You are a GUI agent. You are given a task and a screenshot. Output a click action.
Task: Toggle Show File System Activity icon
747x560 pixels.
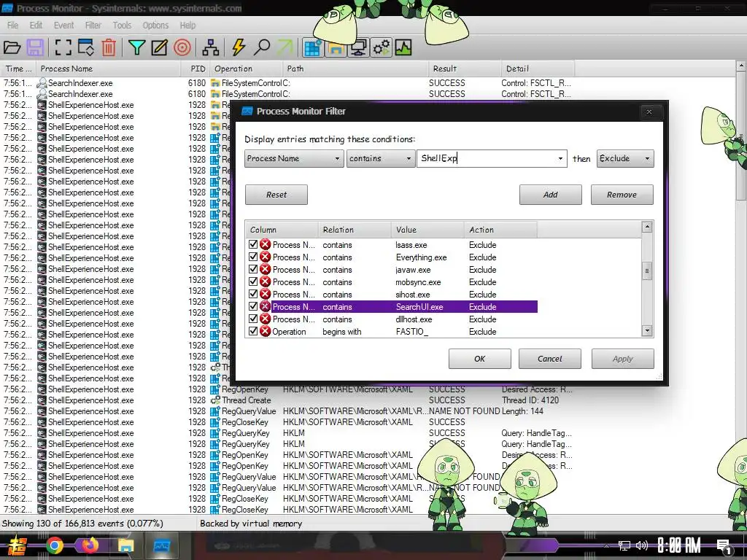tap(336, 47)
